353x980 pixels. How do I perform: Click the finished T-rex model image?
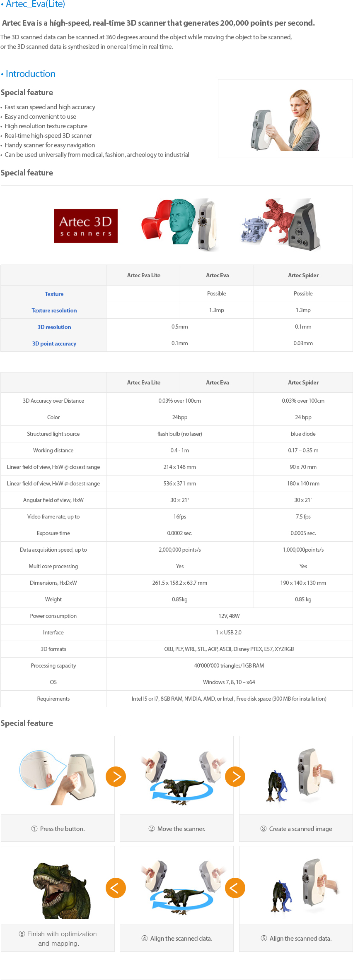pyautogui.click(x=58, y=886)
